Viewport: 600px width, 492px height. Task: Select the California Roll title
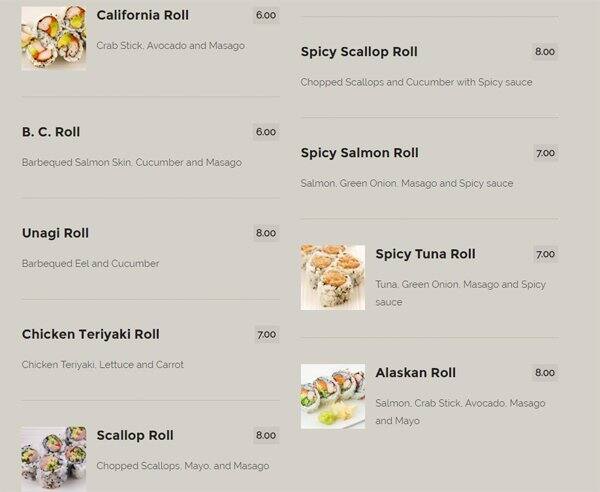tap(143, 15)
